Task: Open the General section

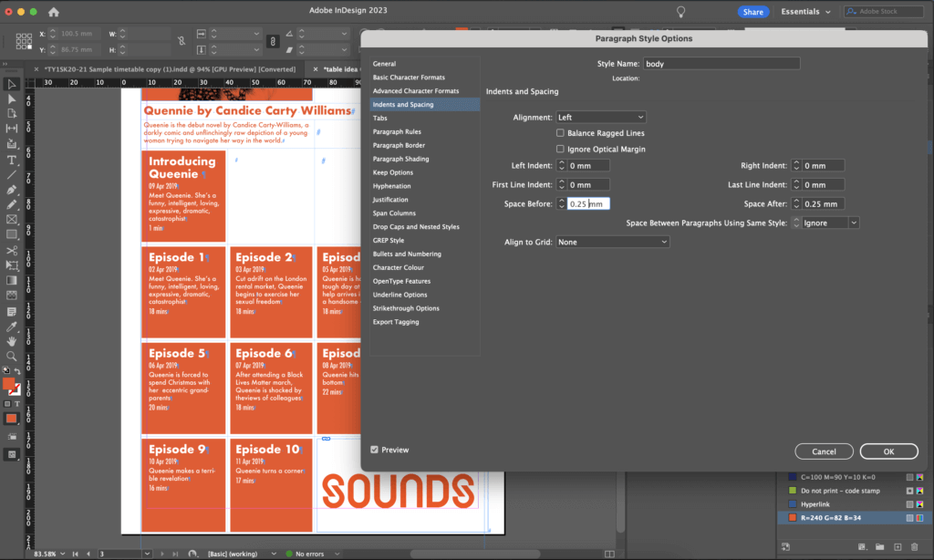Action: (x=384, y=64)
